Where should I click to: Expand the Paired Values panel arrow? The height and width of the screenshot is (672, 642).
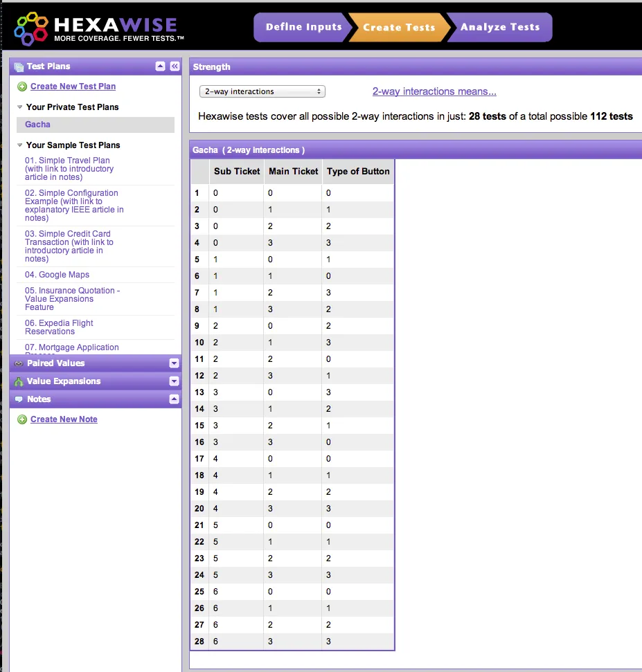click(x=174, y=363)
